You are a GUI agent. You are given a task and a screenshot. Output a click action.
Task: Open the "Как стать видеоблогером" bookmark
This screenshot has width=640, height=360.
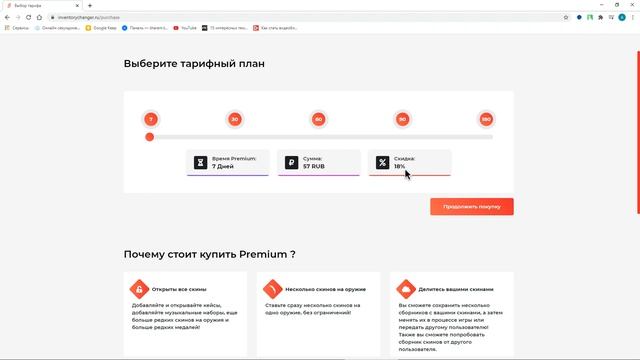[275, 28]
